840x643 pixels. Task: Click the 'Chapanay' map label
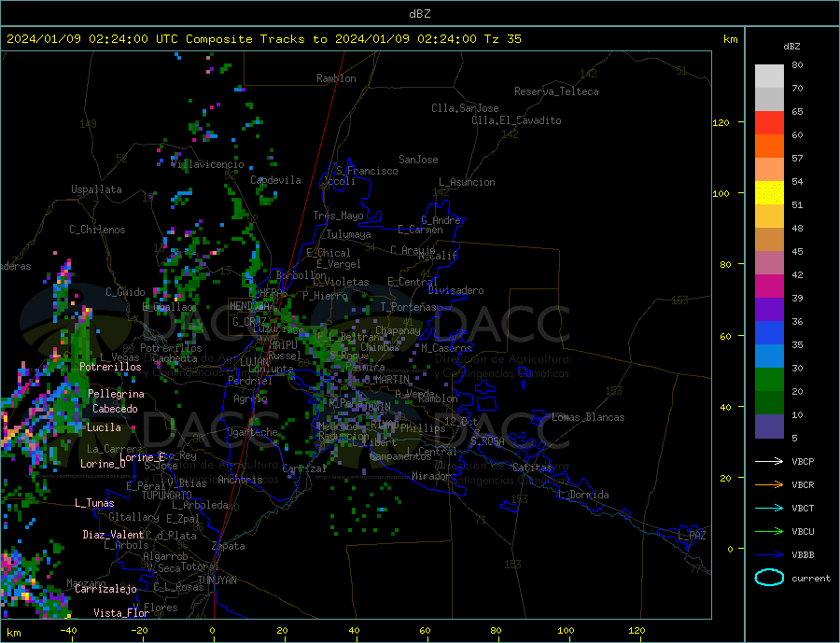click(x=398, y=330)
